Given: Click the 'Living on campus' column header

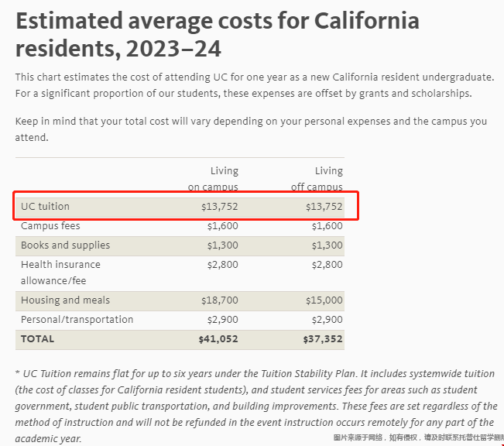Looking at the screenshot, I should click(x=214, y=179).
